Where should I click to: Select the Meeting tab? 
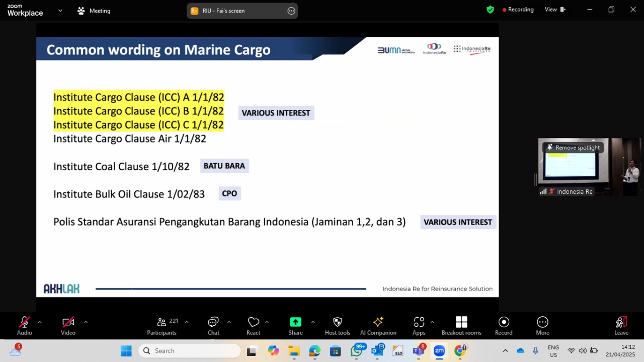pos(94,11)
